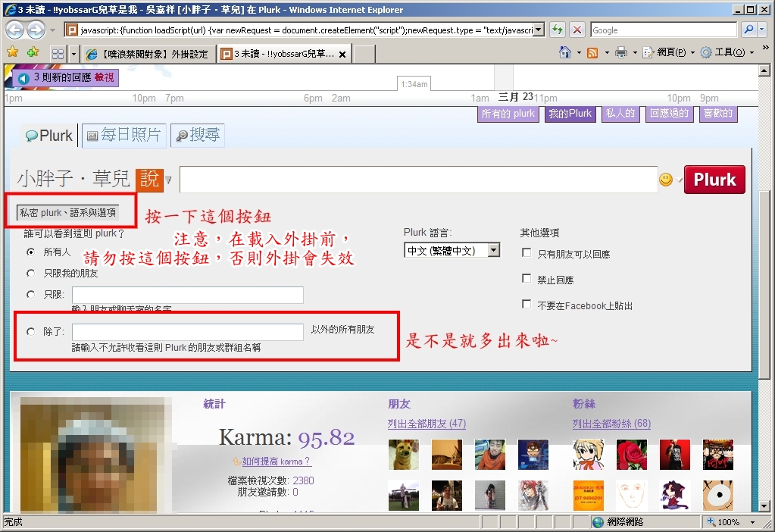The height and width of the screenshot is (532, 775).
Task: Click the IE back navigation arrow
Action: [x=15, y=30]
